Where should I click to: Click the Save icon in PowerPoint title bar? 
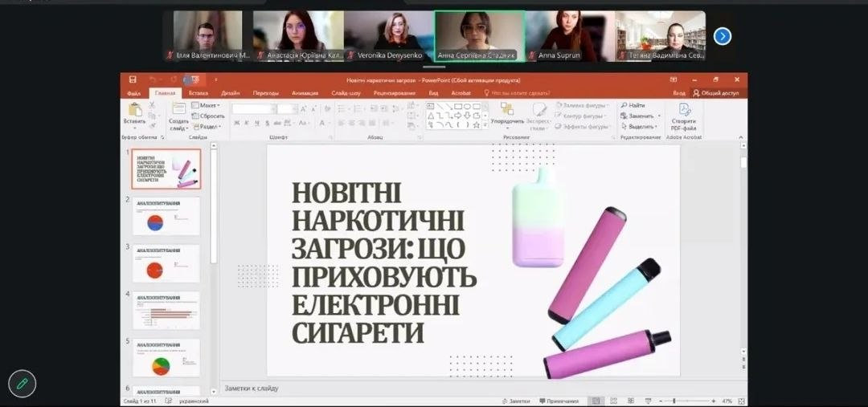(133, 79)
